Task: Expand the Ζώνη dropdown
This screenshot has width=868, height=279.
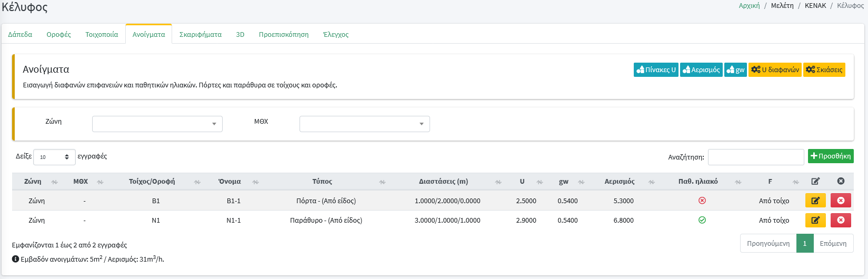Action: click(157, 124)
